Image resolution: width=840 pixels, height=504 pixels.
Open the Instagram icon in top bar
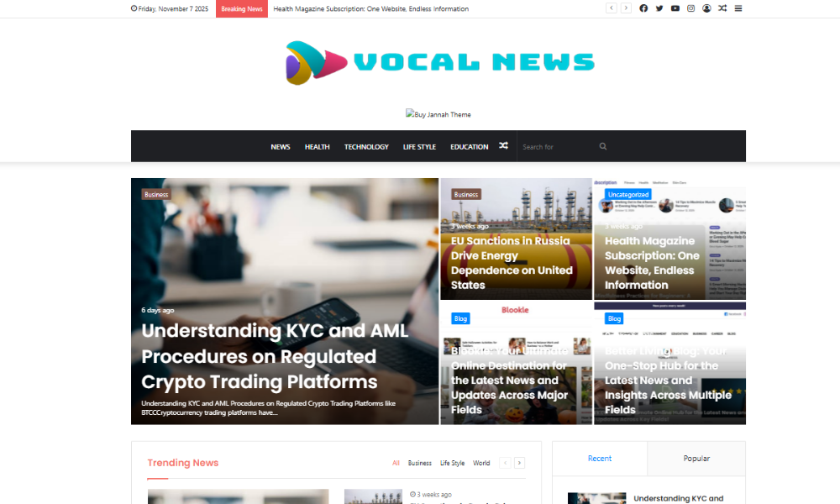coord(691,8)
